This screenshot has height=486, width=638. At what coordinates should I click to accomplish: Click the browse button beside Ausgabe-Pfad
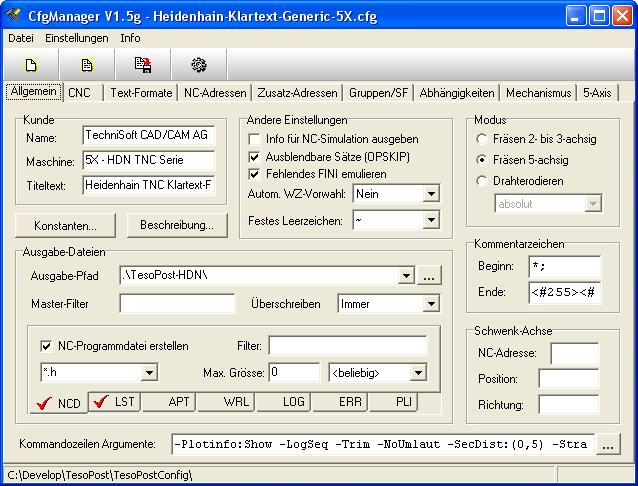click(429, 276)
